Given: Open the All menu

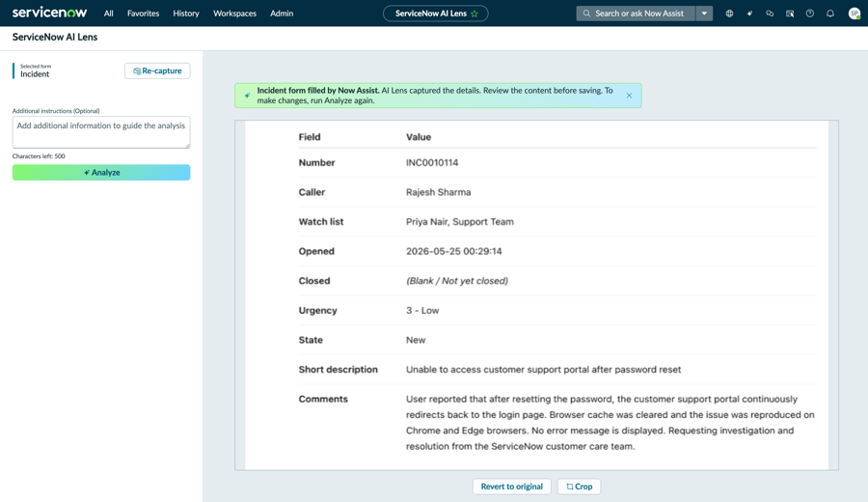Looking at the screenshot, I should (x=108, y=14).
